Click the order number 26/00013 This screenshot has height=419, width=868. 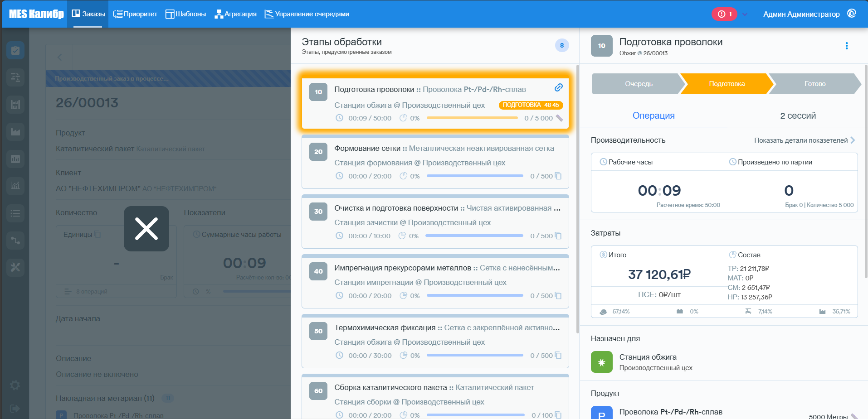87,103
